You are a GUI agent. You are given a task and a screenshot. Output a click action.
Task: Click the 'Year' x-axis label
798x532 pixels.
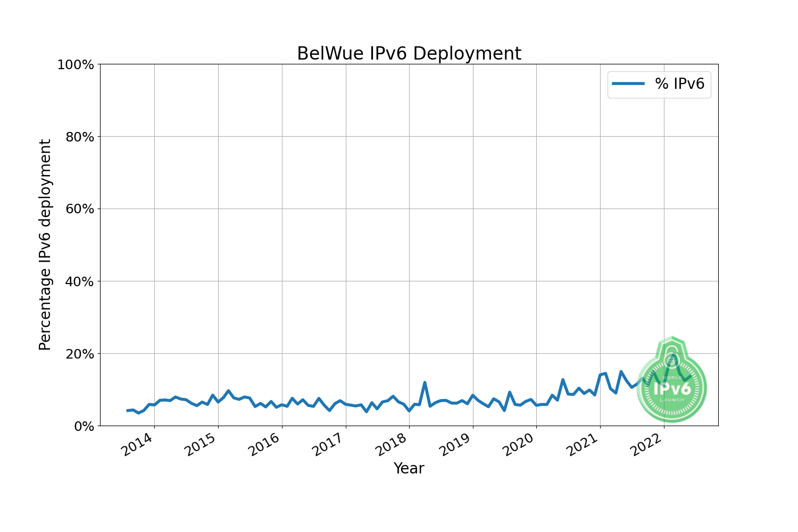(409, 468)
